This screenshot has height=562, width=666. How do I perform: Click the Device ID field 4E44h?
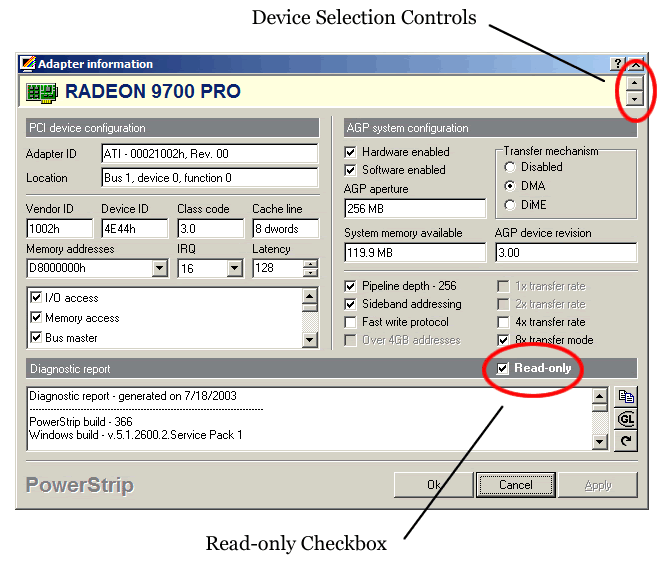tap(135, 229)
